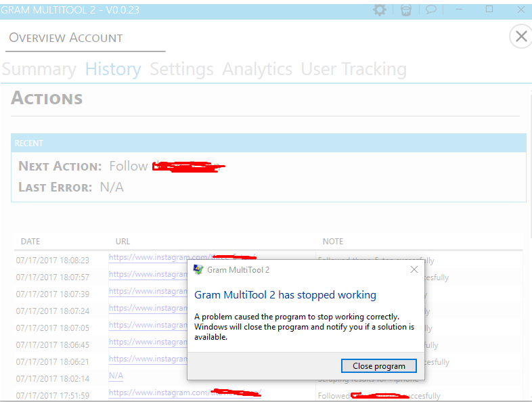Click the Next Action Follow text
This screenshot has height=402, width=532.
pos(128,166)
